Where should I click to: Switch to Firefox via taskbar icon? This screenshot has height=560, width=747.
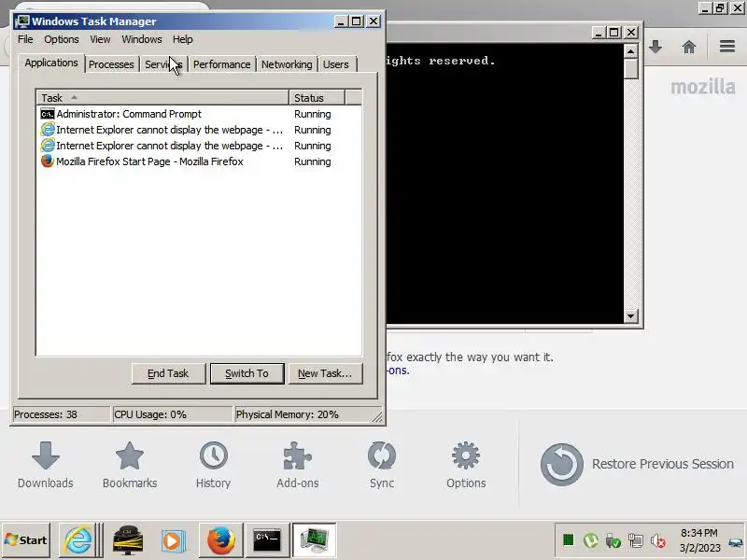[220, 540]
